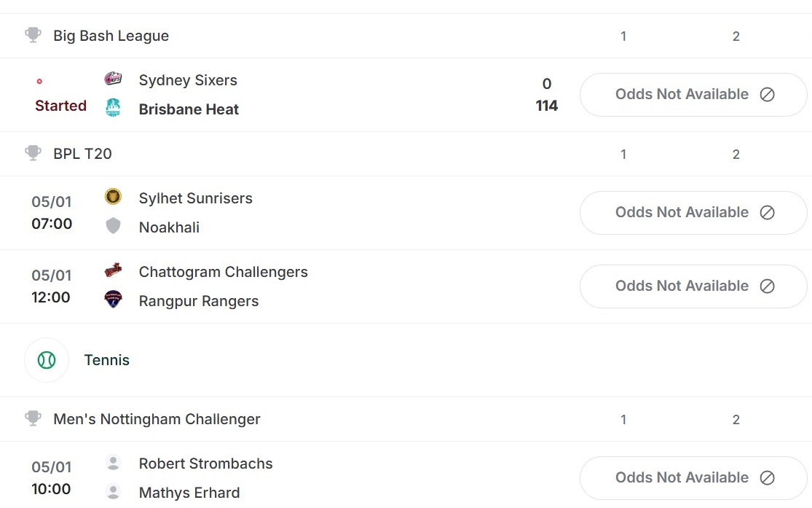Viewport: 812px width, 508px height.
Task: Click the Rangpur Rangers team emblem
Action: point(113,300)
